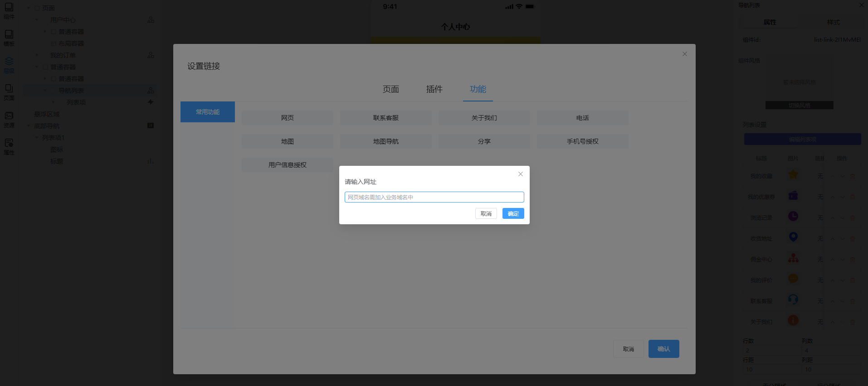Collapse the 导航列表 tree node
Image resolution: width=868 pixels, height=386 pixels.
click(45, 91)
